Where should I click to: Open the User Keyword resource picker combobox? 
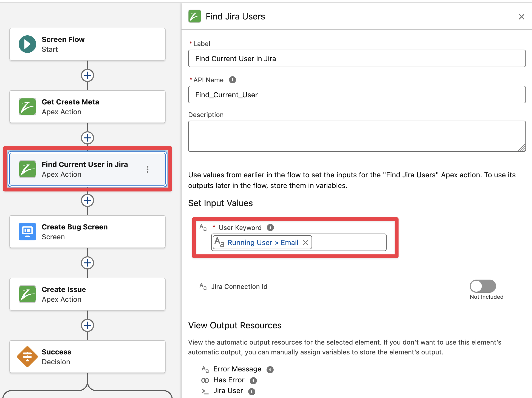(348, 243)
